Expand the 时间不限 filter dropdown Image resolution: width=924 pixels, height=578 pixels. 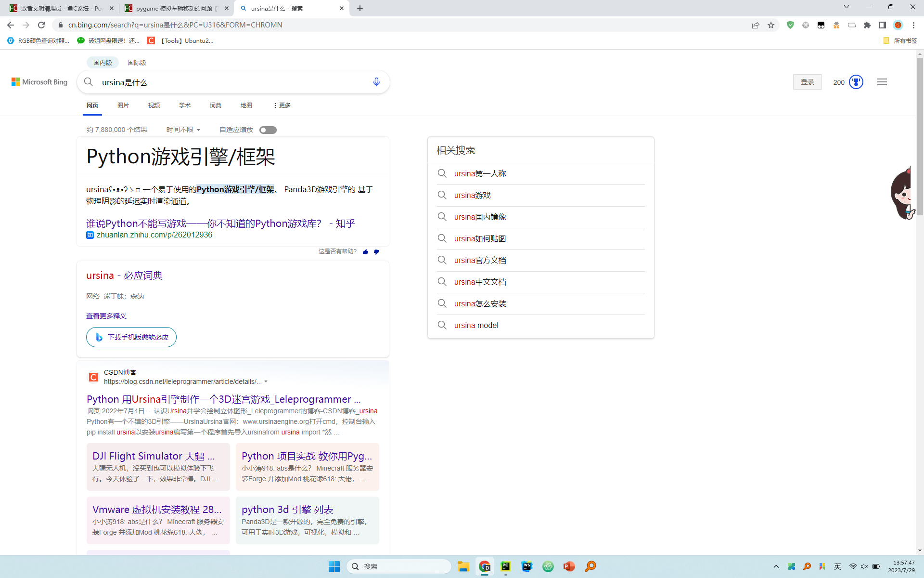point(183,130)
